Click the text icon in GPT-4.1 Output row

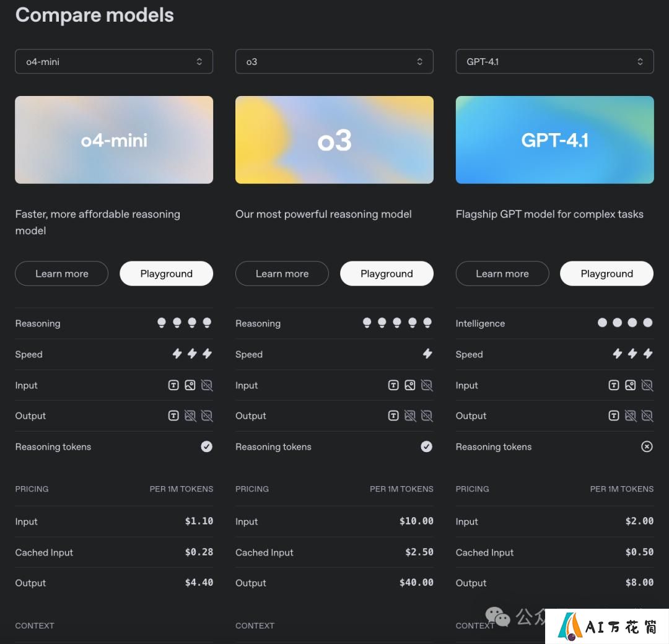[x=613, y=416]
